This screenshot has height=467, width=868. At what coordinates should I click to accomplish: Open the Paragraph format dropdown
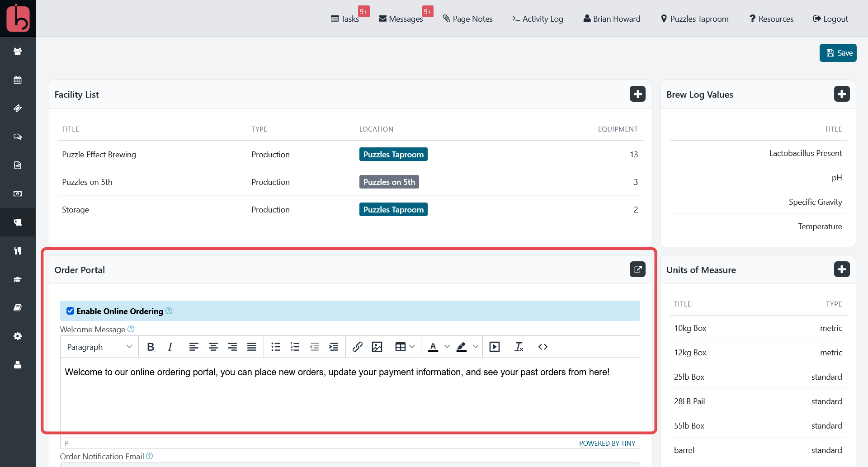tap(99, 347)
